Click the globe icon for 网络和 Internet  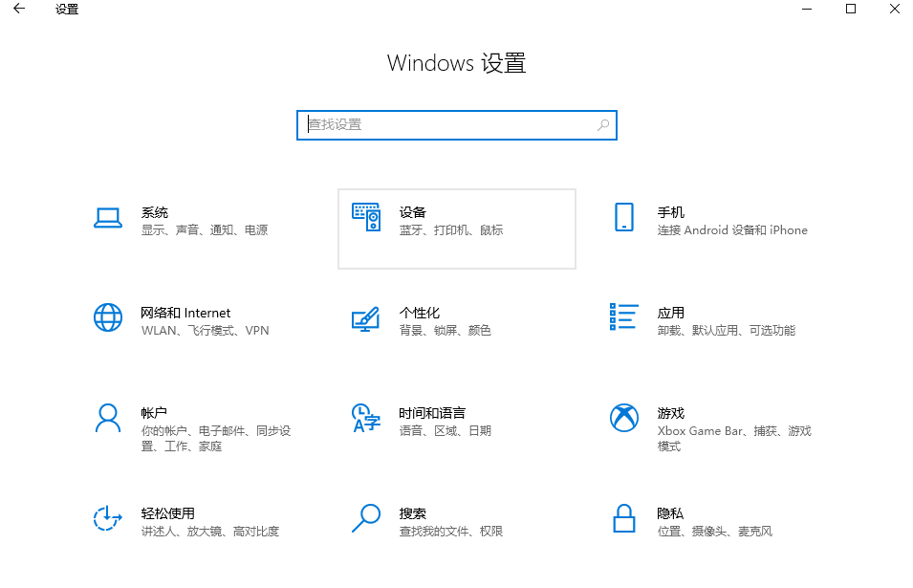108,317
